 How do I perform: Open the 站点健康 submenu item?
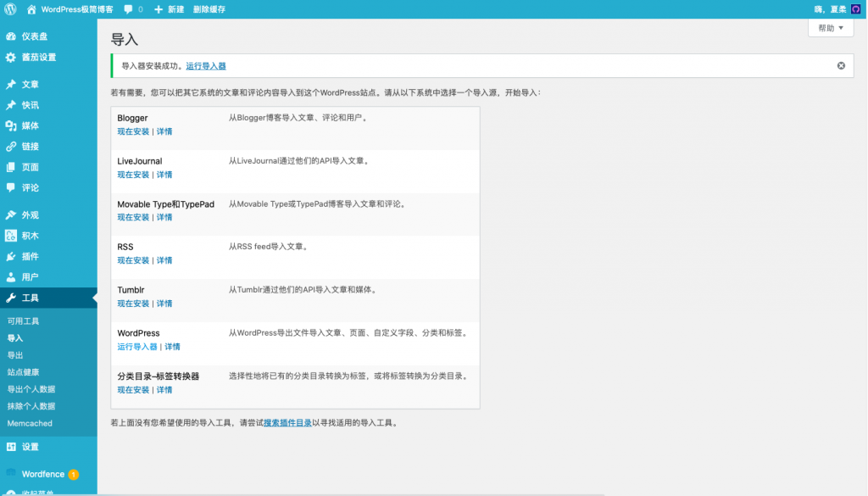(x=23, y=372)
